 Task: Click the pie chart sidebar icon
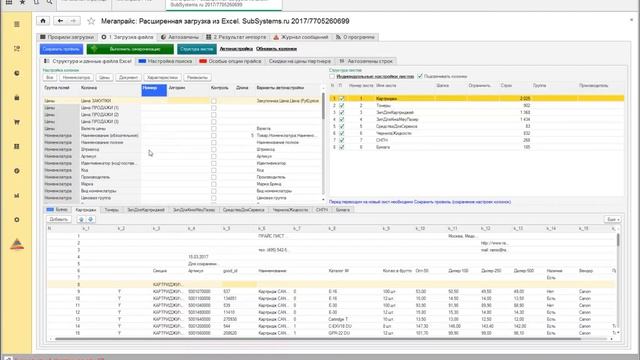[17, 73]
